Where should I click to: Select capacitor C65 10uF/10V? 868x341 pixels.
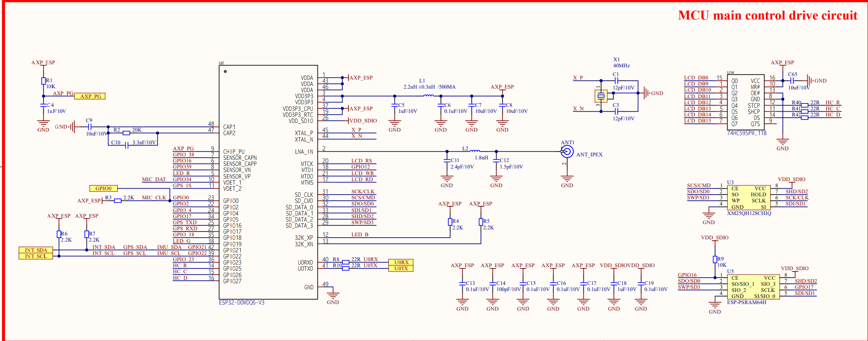[x=792, y=81]
